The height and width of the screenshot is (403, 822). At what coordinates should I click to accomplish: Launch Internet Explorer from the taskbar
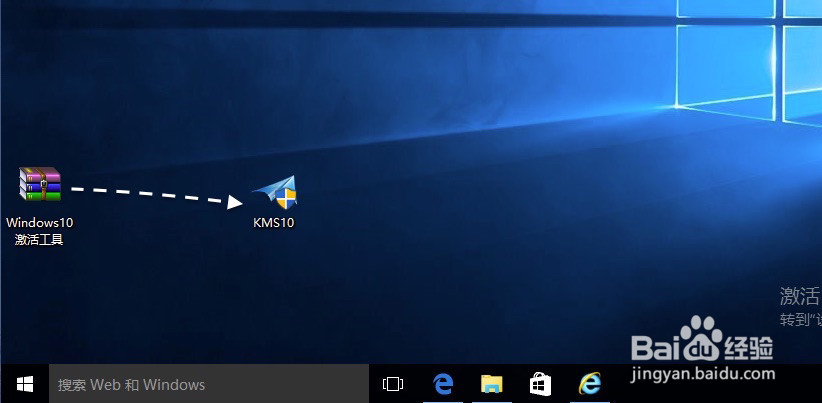(x=589, y=385)
